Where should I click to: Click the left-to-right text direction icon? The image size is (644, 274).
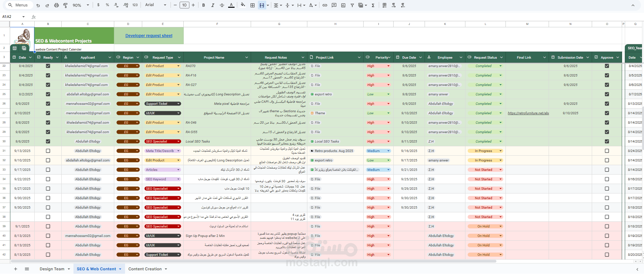pyautogui.click(x=394, y=5)
